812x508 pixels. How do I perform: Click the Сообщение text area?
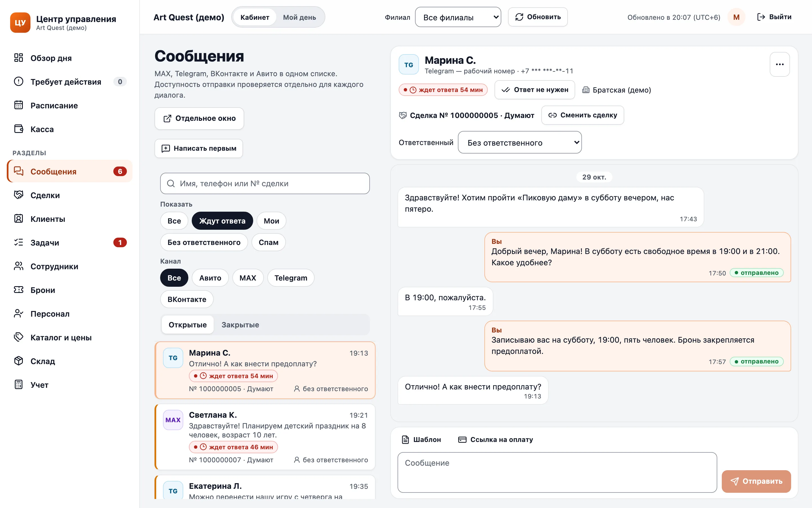pos(557,472)
